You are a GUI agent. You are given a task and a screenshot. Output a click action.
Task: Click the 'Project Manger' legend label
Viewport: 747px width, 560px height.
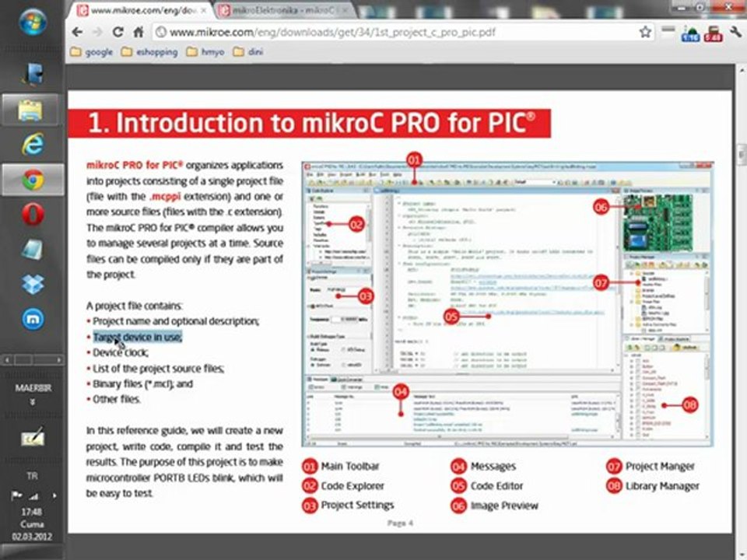coord(661,466)
